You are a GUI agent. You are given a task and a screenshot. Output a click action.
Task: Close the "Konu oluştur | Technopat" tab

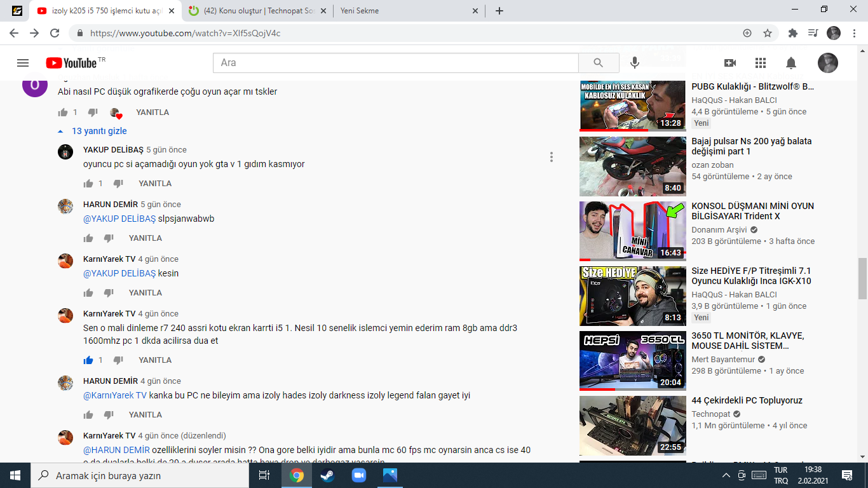324,11
